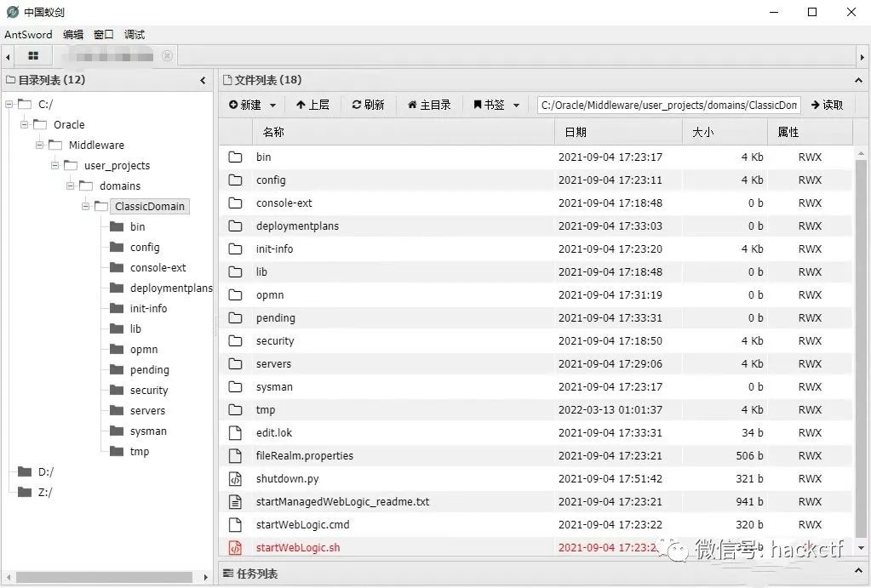Viewport: 871px width, 588px height.
Task: Open the 窗口 menu
Action: tap(103, 34)
